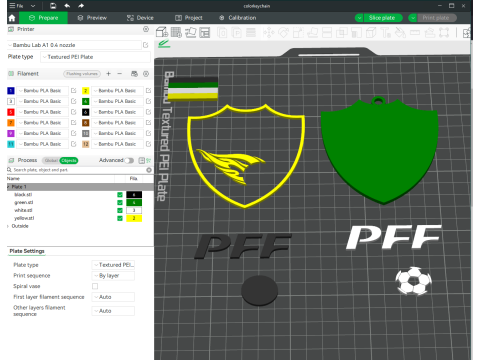The height and width of the screenshot is (360, 480).
Task: Toggle the Advanced settings switch
Action: coord(129,161)
